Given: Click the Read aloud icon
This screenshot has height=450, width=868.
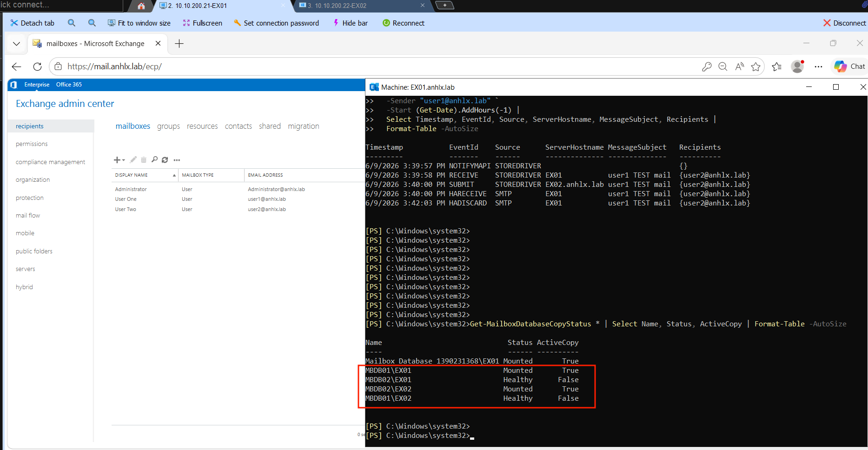Looking at the screenshot, I should point(739,66).
